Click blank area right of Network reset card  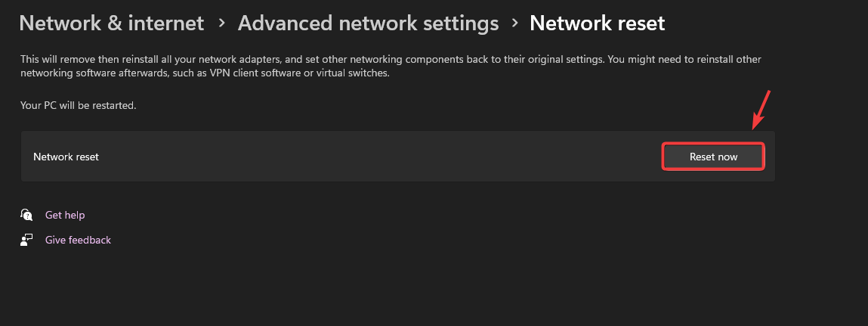tap(822, 157)
